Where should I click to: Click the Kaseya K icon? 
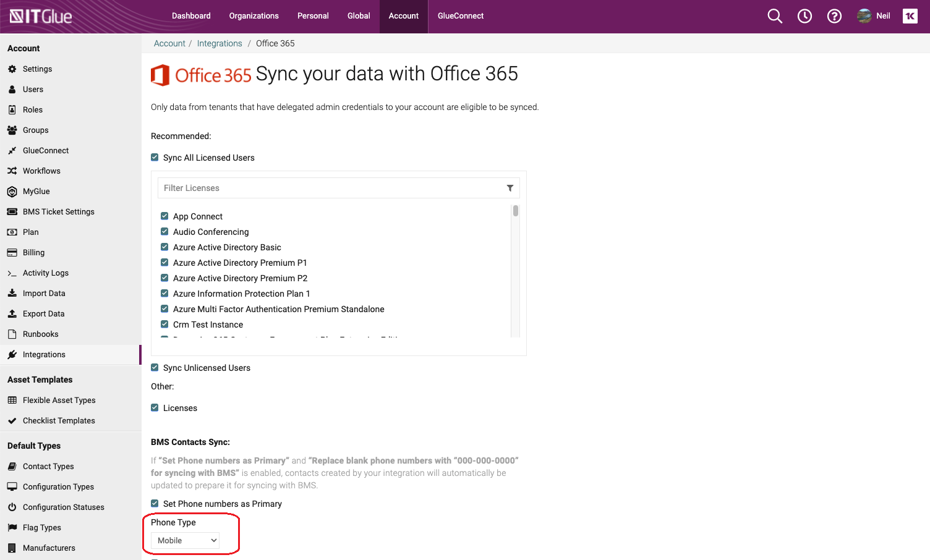click(x=910, y=16)
